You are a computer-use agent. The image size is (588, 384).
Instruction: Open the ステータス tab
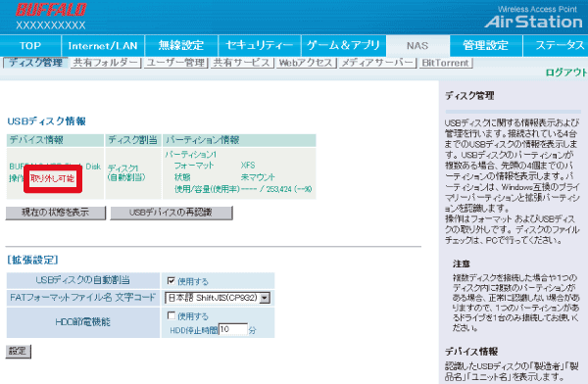556,46
